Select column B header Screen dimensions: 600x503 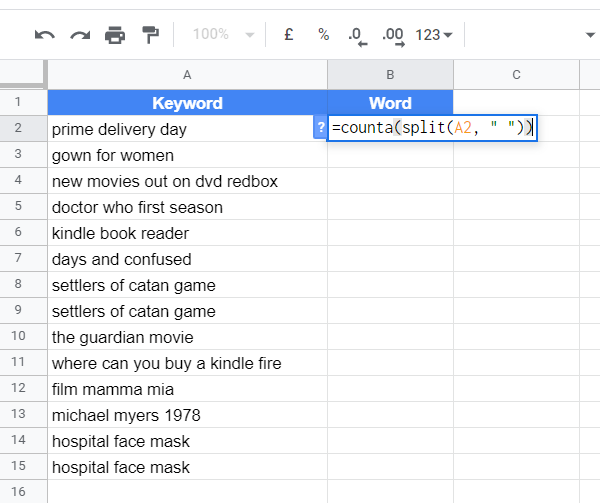[390, 75]
